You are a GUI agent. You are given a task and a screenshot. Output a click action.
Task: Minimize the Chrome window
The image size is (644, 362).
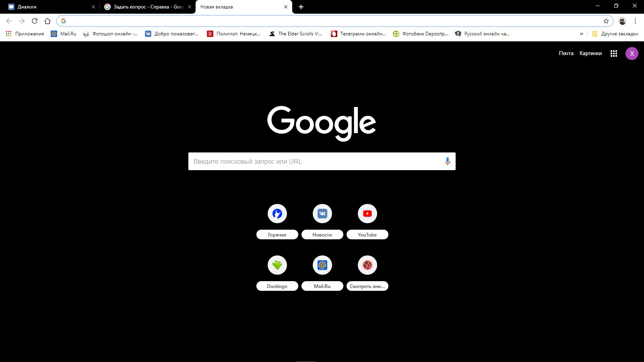pos(598,6)
